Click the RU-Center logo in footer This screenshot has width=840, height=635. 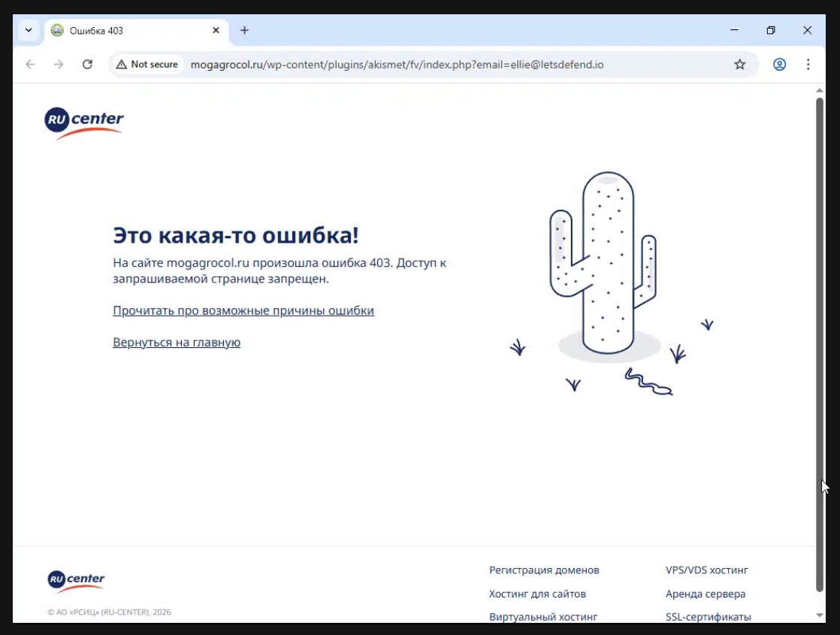pos(77,581)
